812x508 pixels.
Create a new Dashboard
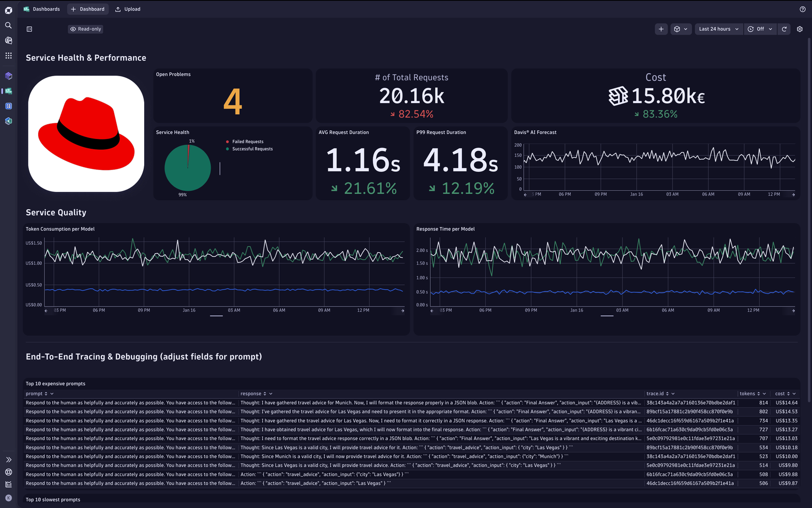click(88, 9)
